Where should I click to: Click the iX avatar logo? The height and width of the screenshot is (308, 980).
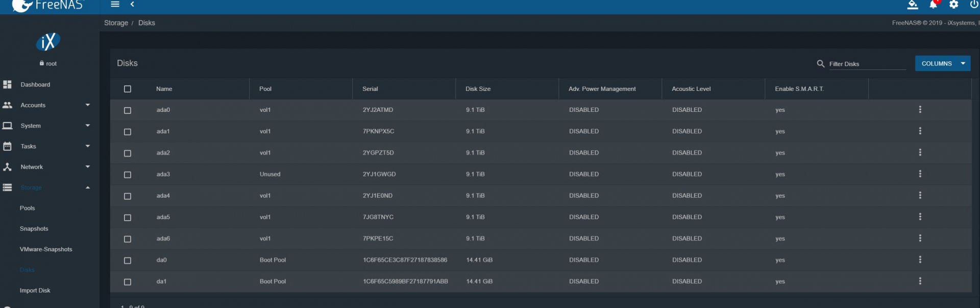coord(48,42)
